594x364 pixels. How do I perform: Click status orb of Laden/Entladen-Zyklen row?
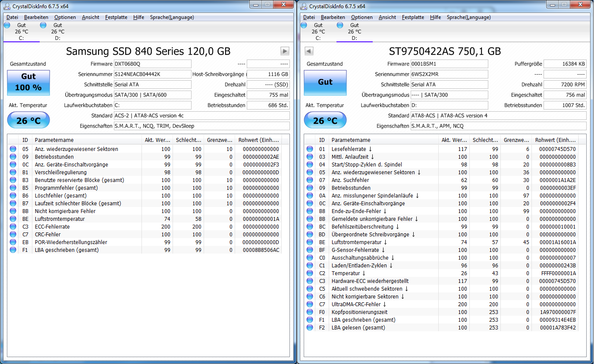coord(310,266)
